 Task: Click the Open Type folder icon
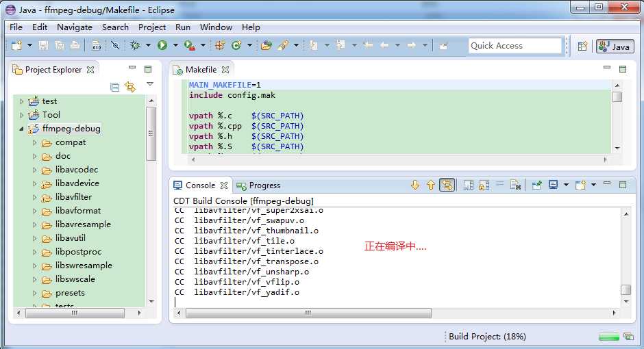pyautogui.click(x=267, y=45)
